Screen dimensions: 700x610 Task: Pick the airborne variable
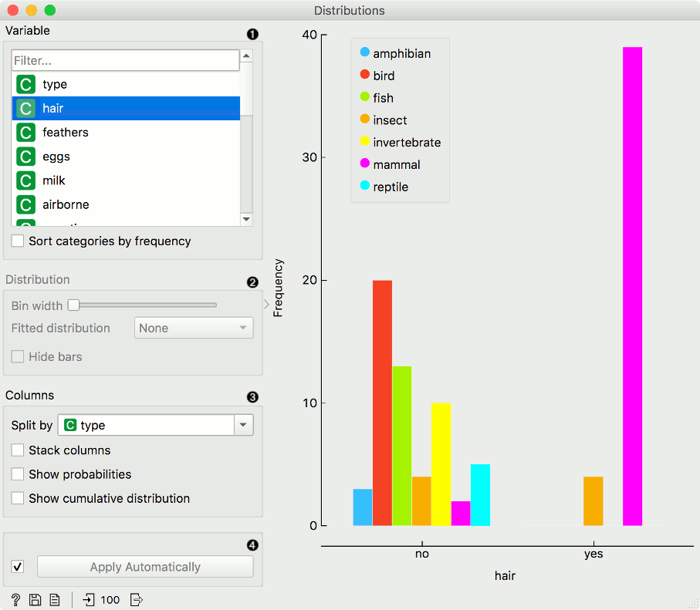click(x=126, y=205)
